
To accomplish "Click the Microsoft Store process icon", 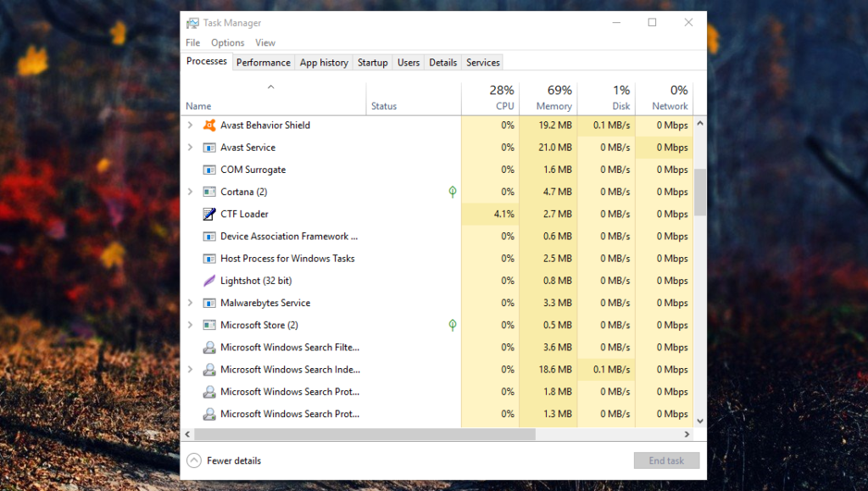I will (x=209, y=325).
